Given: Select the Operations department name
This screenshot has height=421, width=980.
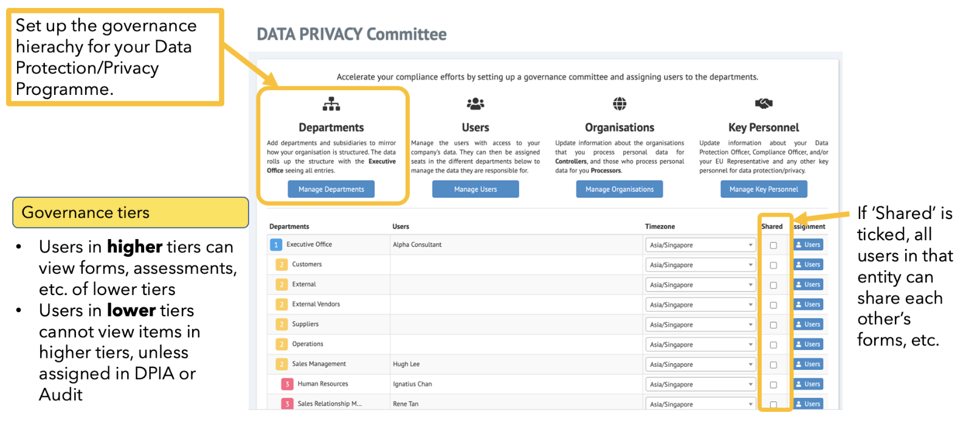Looking at the screenshot, I should 308,344.
